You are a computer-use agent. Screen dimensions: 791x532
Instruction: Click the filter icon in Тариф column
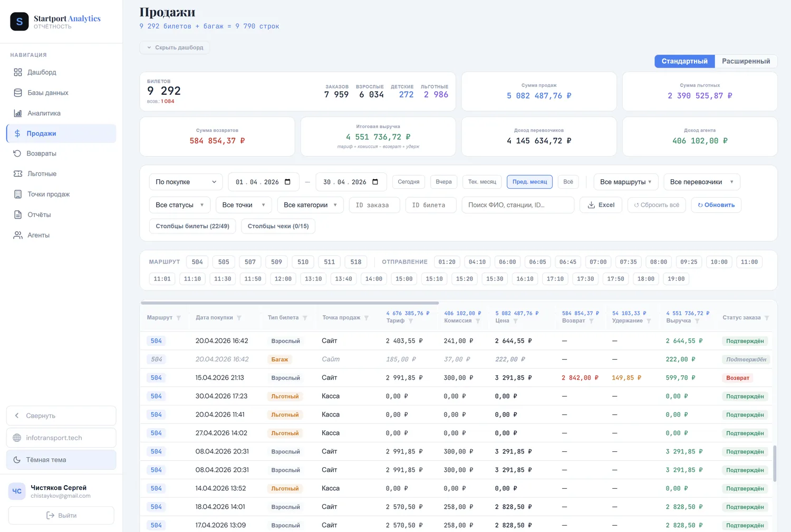(411, 321)
